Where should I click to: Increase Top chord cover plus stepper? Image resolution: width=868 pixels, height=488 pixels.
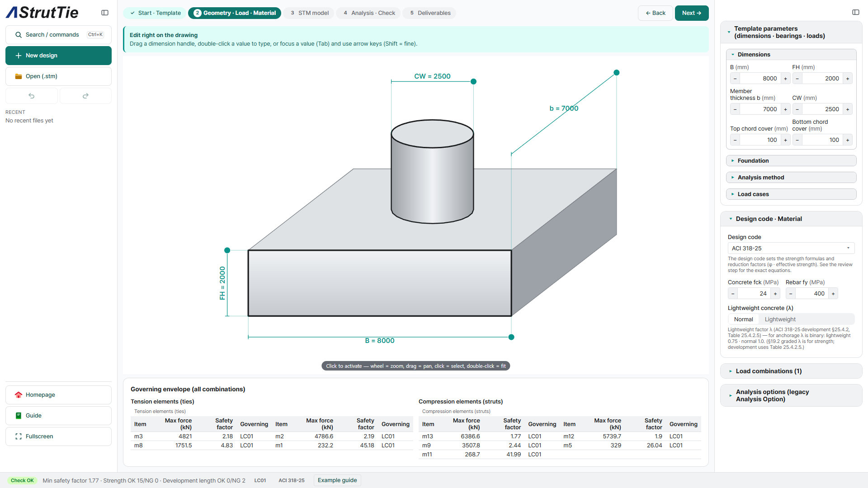click(785, 140)
